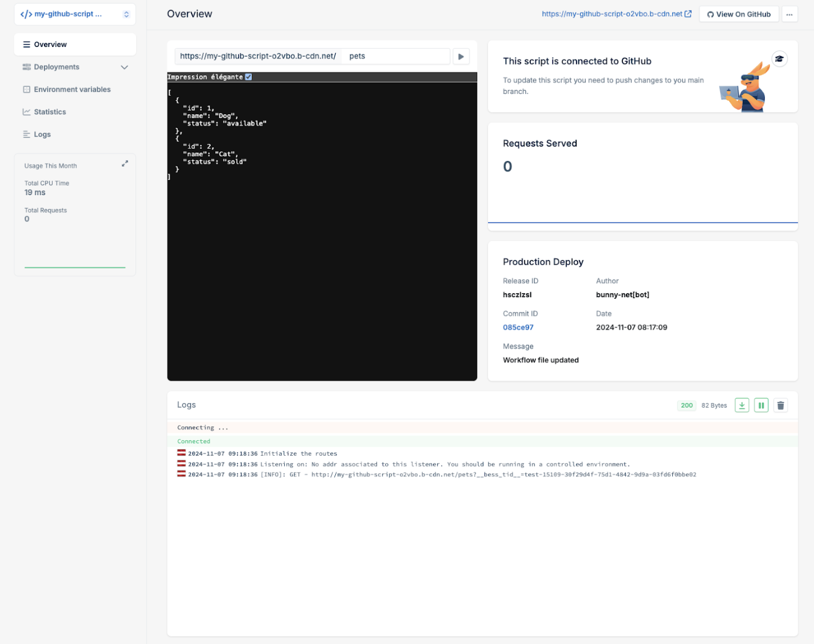Click the JSON response output area
This screenshot has width=814, height=644.
(322, 231)
